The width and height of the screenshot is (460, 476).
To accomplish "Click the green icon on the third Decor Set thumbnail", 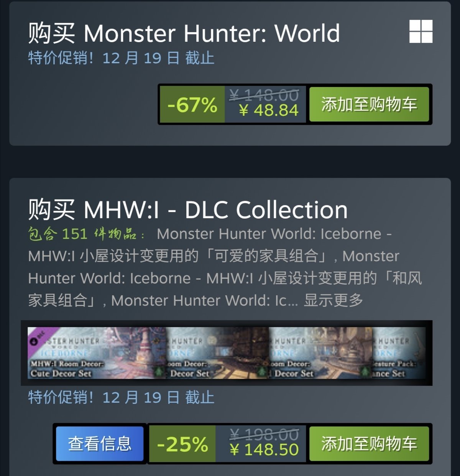I will pyautogui.click(x=365, y=372).
